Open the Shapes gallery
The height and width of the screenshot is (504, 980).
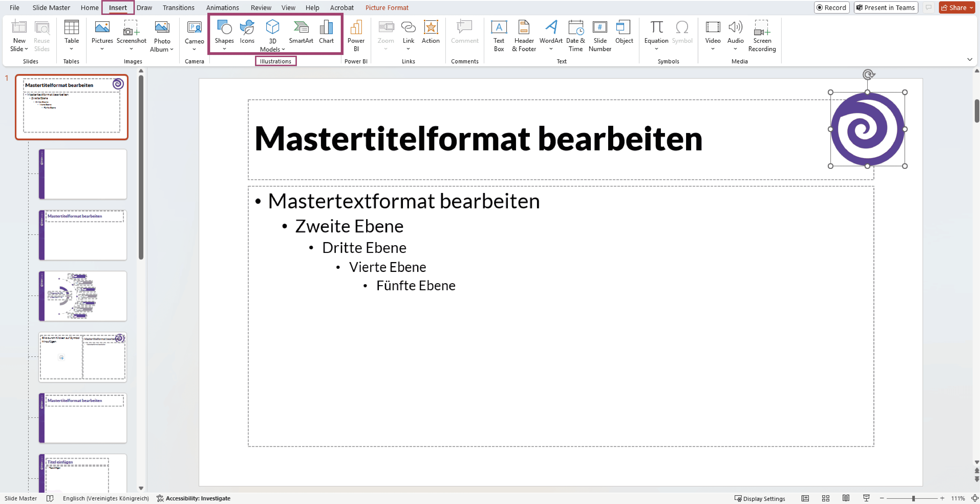[224, 35]
